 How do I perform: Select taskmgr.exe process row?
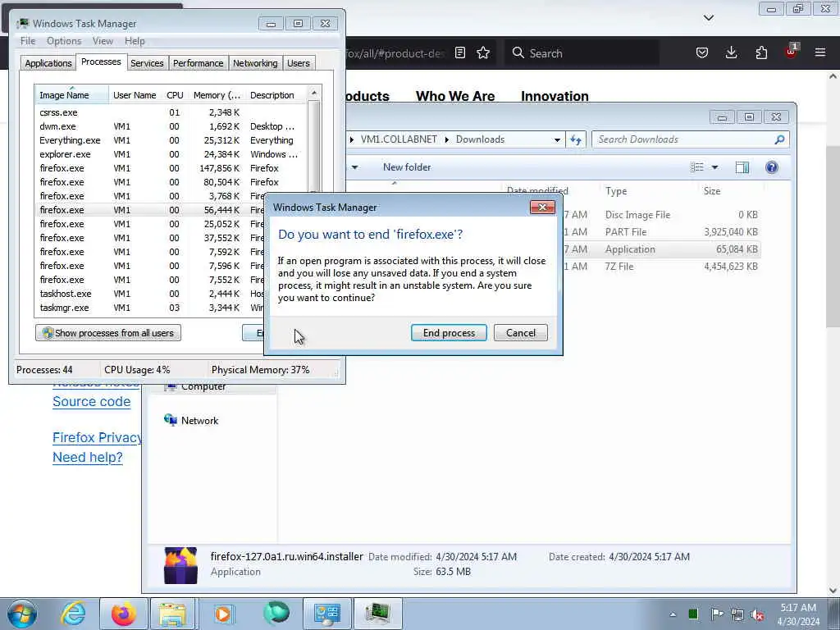tap(150, 308)
